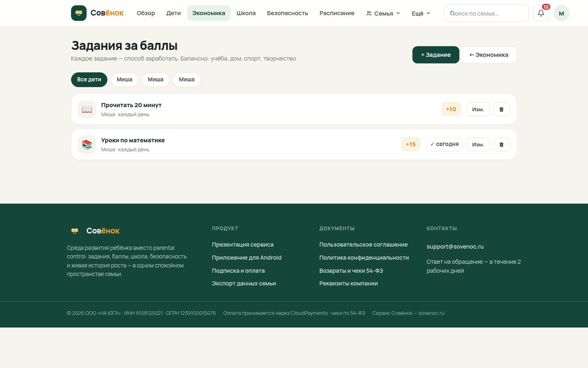Open "Политика конфиденциальности"
This screenshot has width=588, height=368.
364,258
